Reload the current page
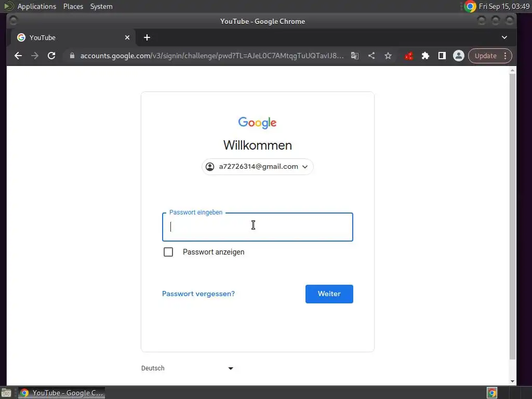The image size is (532, 399). pyautogui.click(x=51, y=56)
